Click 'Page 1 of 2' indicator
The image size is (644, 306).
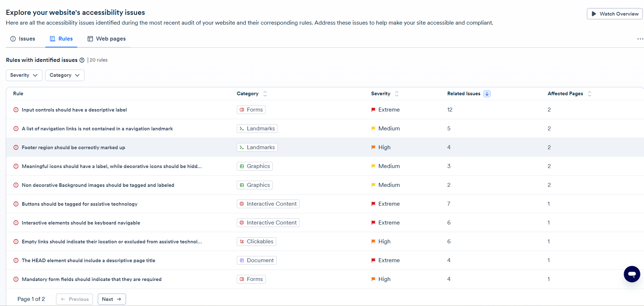tap(31, 299)
